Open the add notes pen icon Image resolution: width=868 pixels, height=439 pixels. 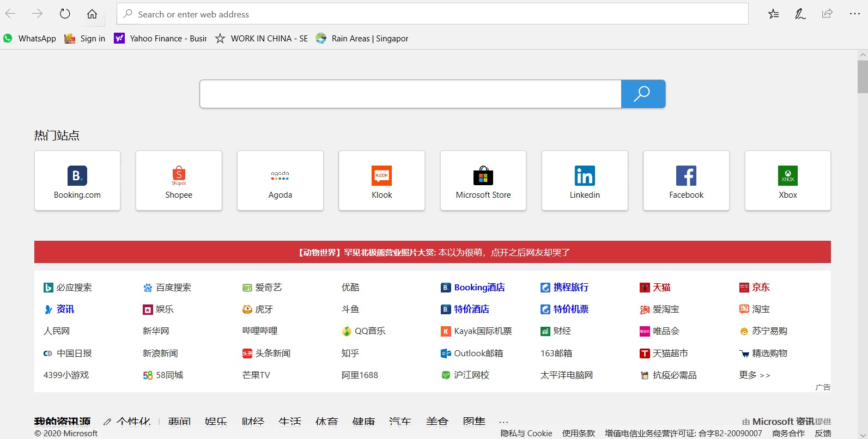point(800,14)
